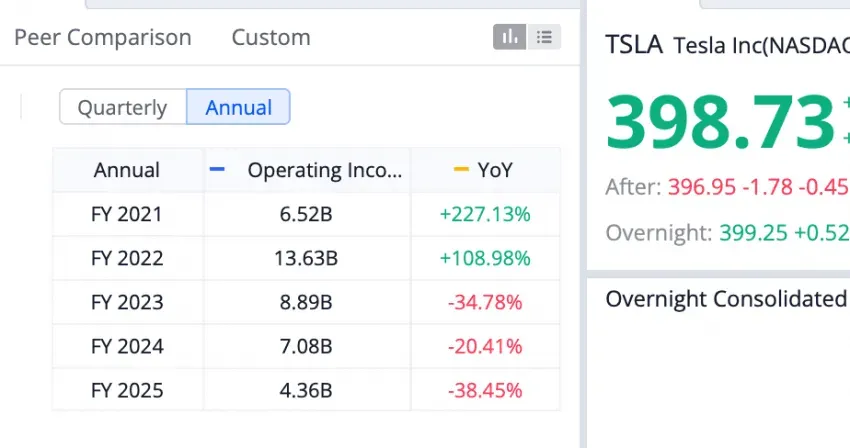Click the 7.08B operating income value
Screen dimensions: 850x448
306,346
